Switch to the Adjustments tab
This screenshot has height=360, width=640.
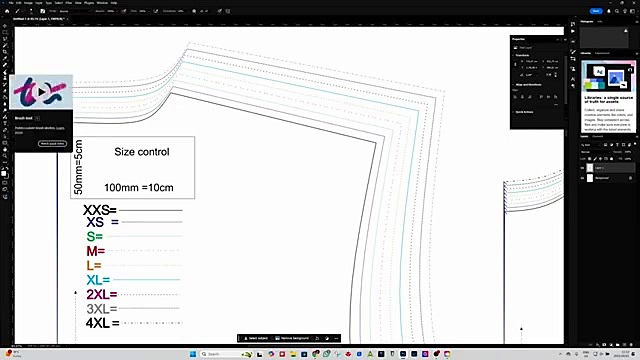[602, 53]
